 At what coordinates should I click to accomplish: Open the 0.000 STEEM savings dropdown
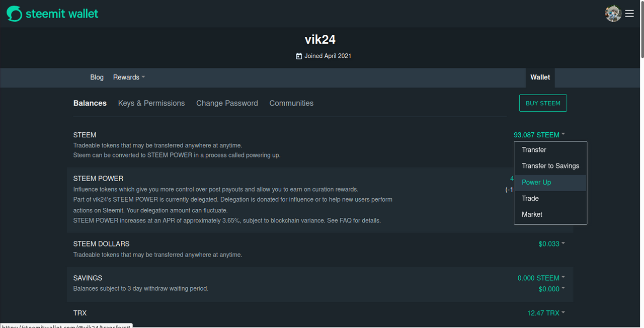coord(541,278)
